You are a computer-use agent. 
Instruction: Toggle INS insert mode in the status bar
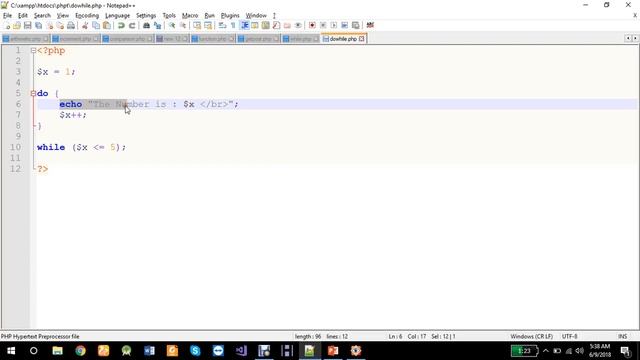tap(622, 336)
